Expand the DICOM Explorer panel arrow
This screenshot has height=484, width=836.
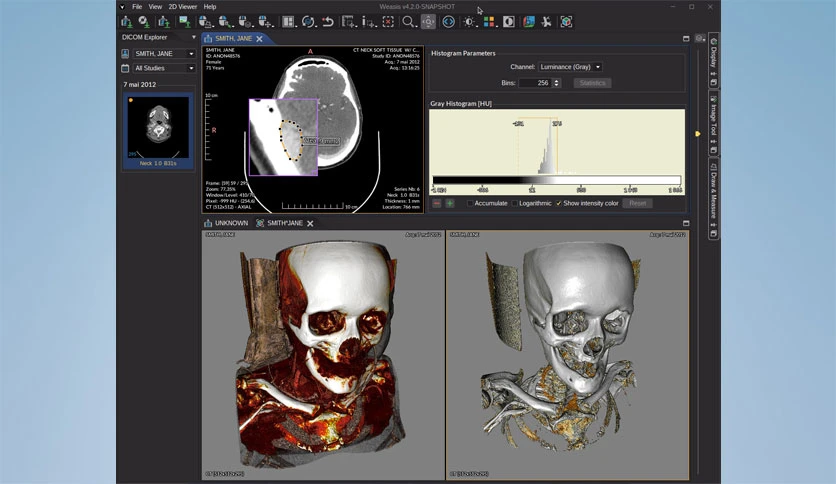(194, 37)
